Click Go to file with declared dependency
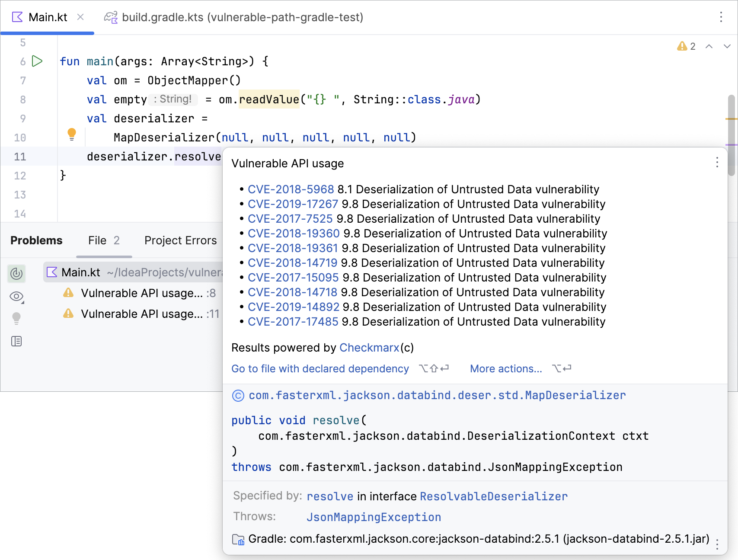Image resolution: width=738 pixels, height=560 pixels. tap(320, 369)
